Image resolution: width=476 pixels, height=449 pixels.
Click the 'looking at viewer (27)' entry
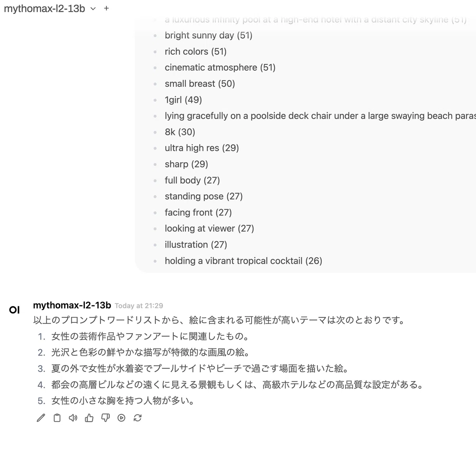coord(209,228)
